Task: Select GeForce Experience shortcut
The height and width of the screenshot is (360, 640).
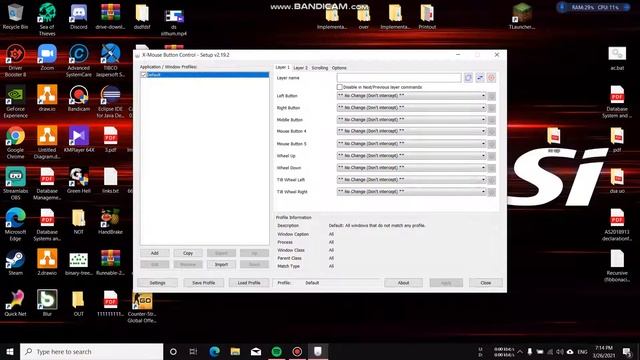Action: click(x=15, y=102)
